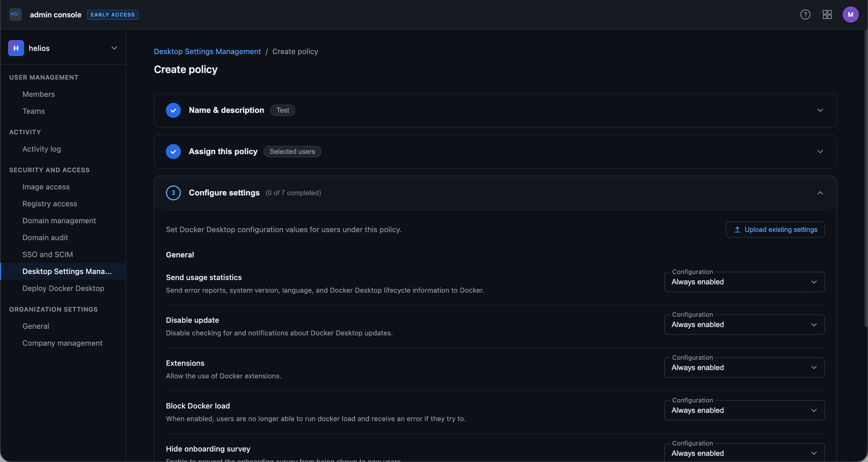Click the Selected users pill badge
868x462 pixels.
point(292,151)
